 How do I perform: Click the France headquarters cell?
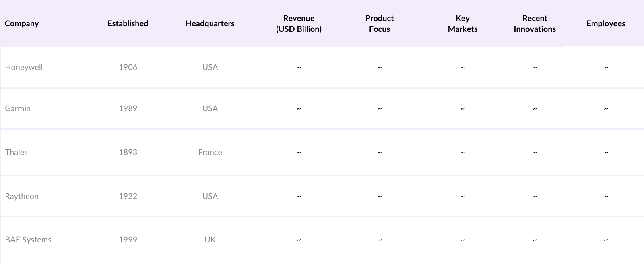click(210, 152)
